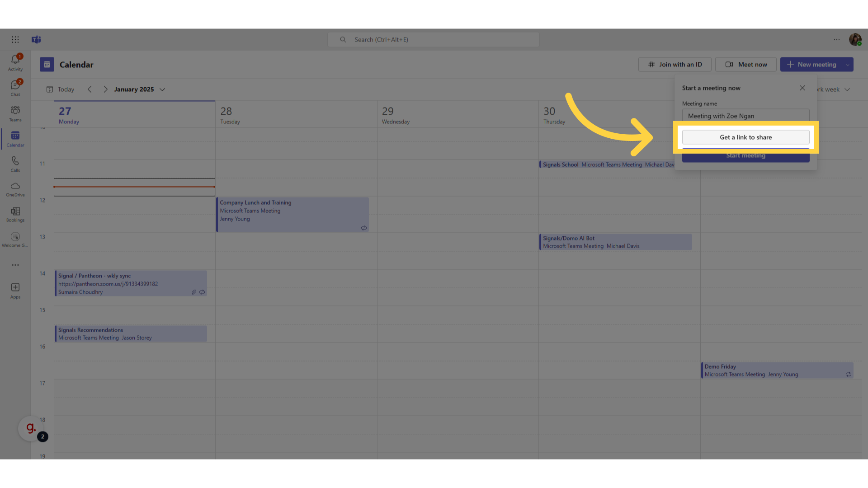Close the Start a meeting panel
Screen dimensions: 868x488
(x=802, y=88)
